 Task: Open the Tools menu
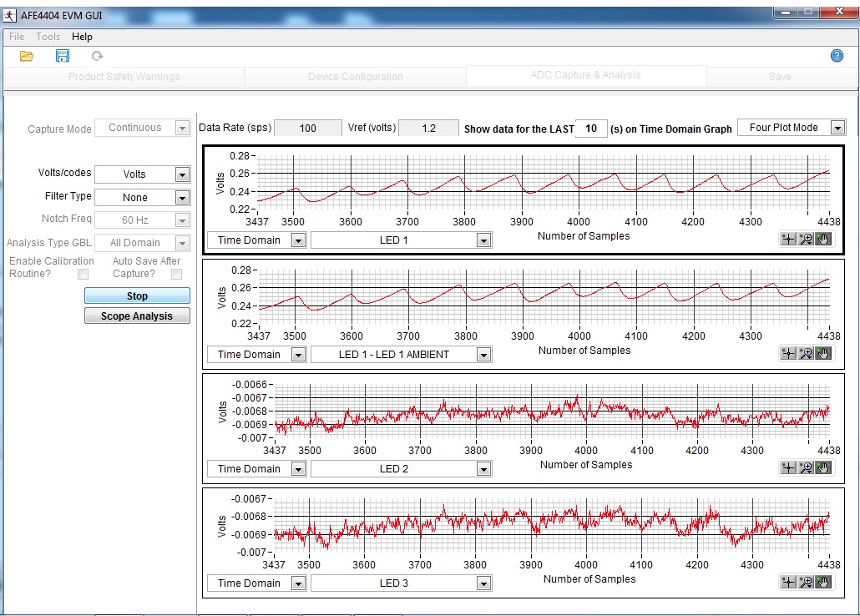point(48,37)
